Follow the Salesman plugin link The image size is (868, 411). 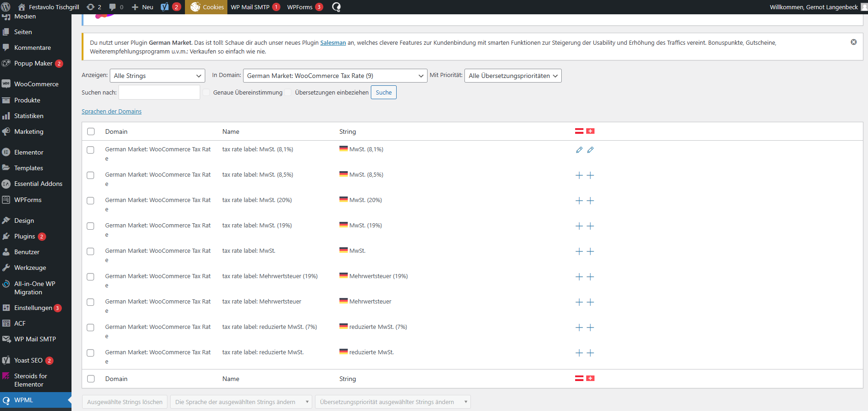coord(333,42)
